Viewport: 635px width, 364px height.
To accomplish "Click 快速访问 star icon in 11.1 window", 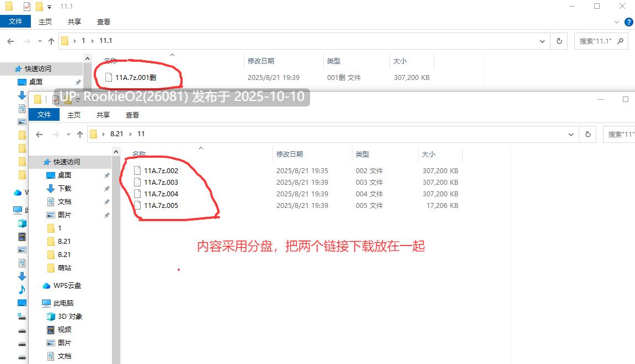I will coord(18,69).
